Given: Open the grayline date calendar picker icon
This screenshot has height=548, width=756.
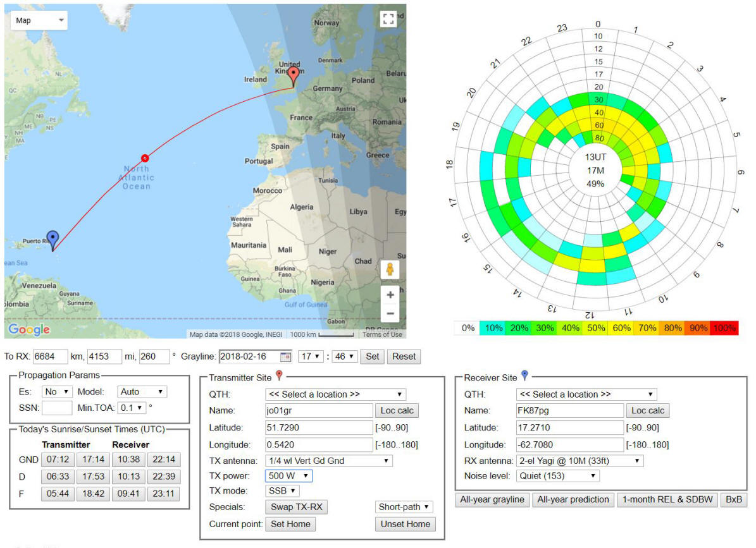Looking at the screenshot, I should coord(285,357).
